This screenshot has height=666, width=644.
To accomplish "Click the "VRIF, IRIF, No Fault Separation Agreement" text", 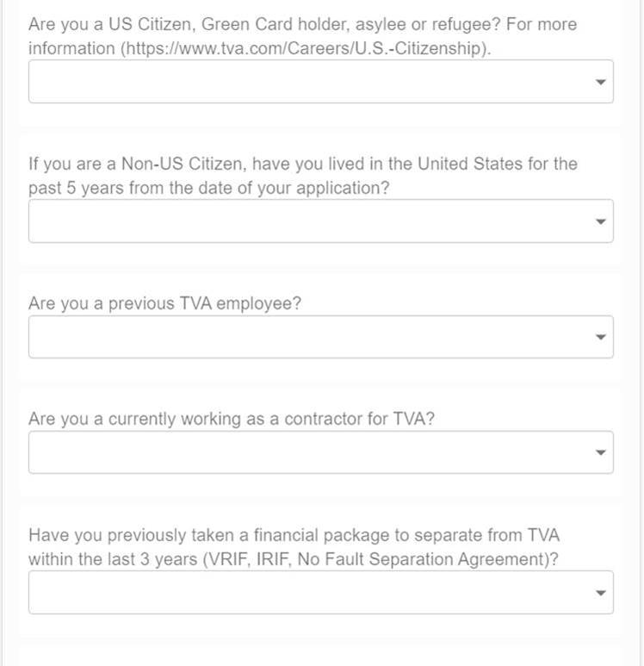I will [x=379, y=559].
